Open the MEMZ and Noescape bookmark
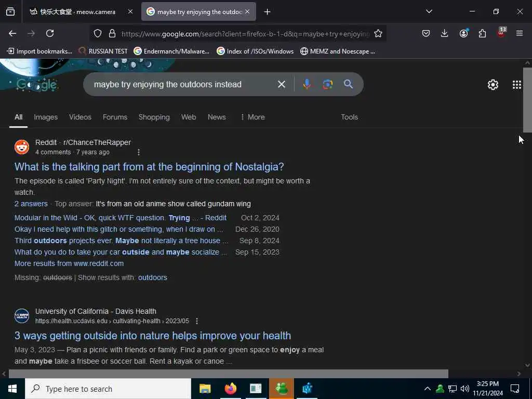The image size is (532, 399). (x=338, y=51)
